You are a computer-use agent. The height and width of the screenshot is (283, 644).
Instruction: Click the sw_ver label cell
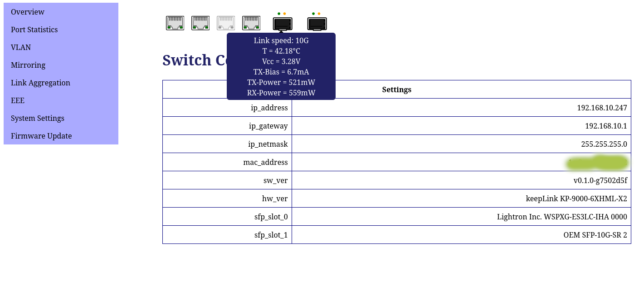[x=227, y=180]
